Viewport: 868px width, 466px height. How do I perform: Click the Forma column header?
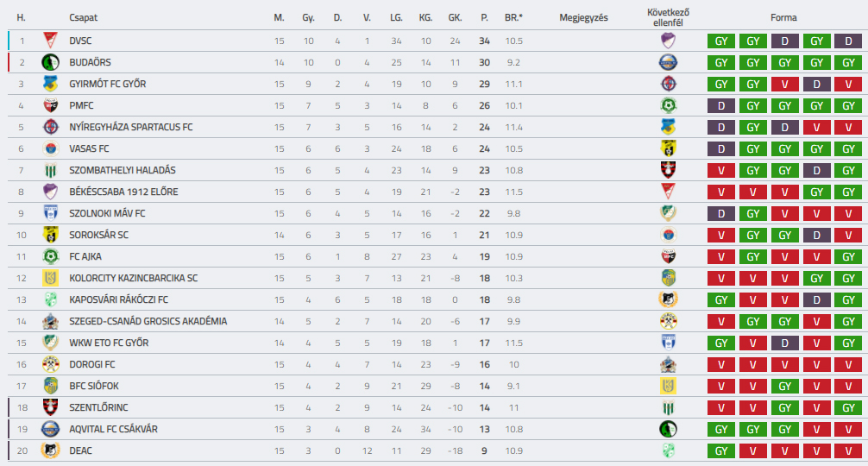click(x=783, y=17)
